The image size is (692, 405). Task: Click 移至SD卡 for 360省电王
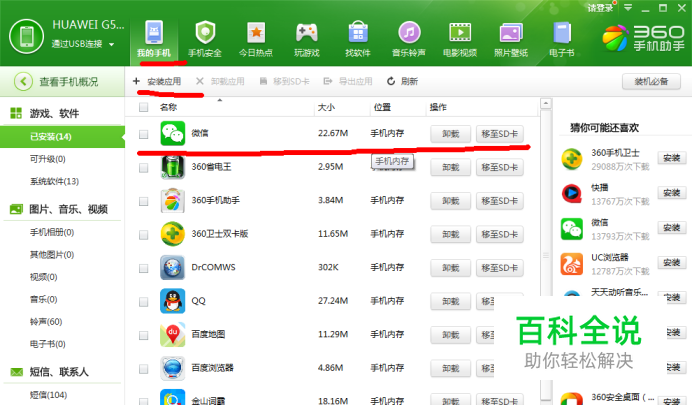[500, 168]
